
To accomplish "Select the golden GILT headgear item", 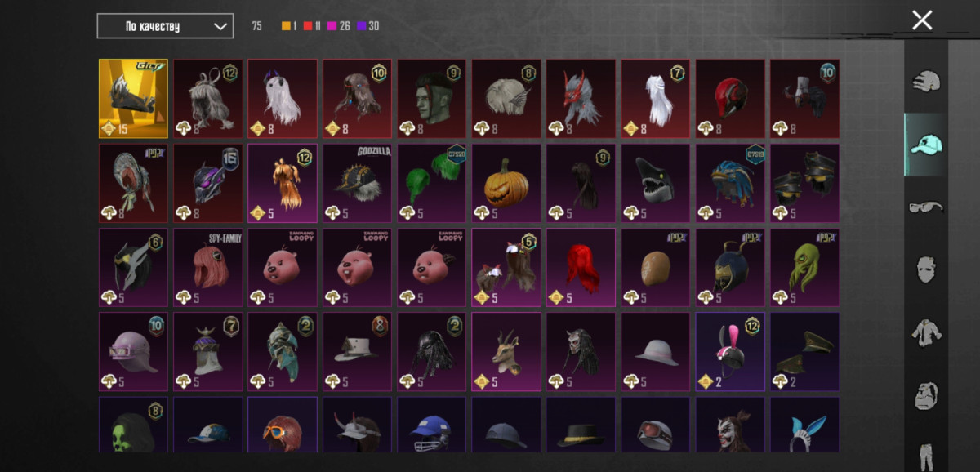I will tap(133, 98).
